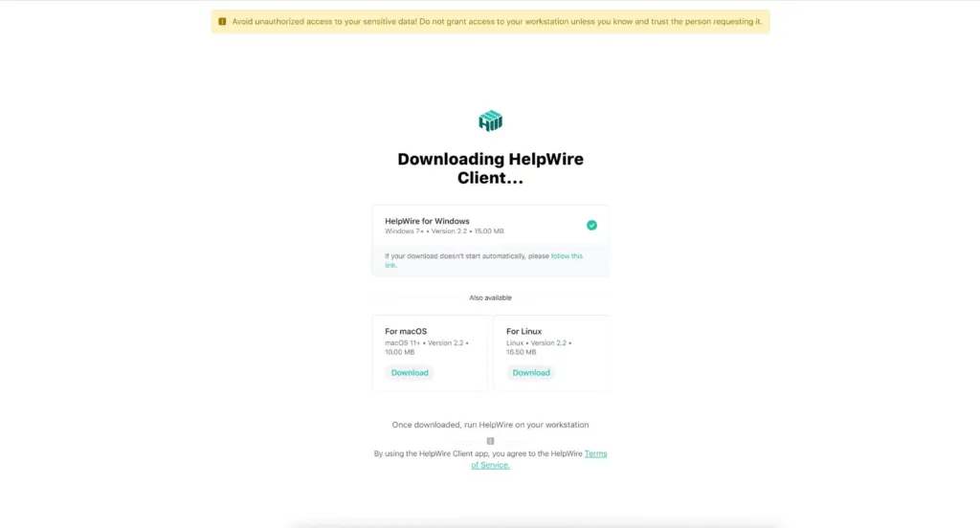Click the 'Avoid unauthorized access' warning text
This screenshot has height=528, width=980.
[497, 21]
